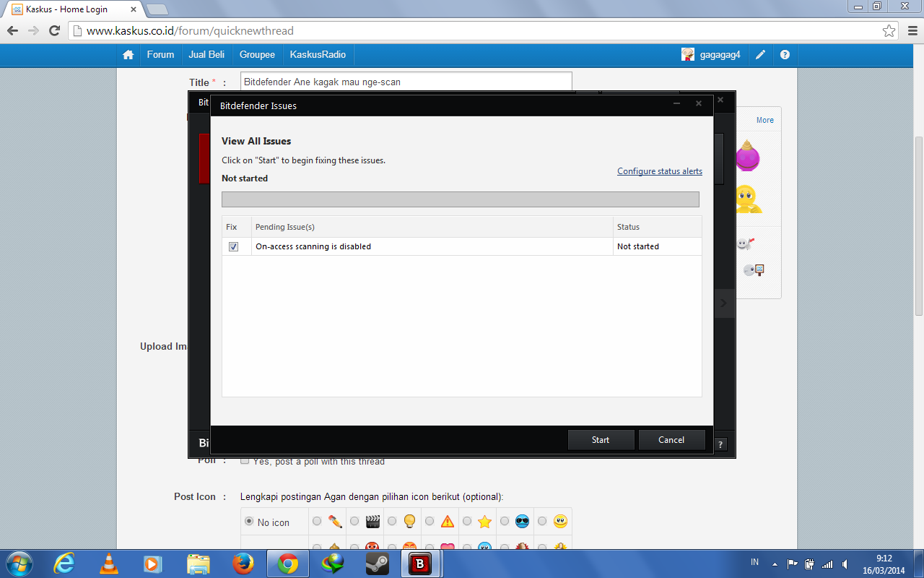Reload the page with the refresh icon
This screenshot has height=578, width=924.
tap(54, 31)
